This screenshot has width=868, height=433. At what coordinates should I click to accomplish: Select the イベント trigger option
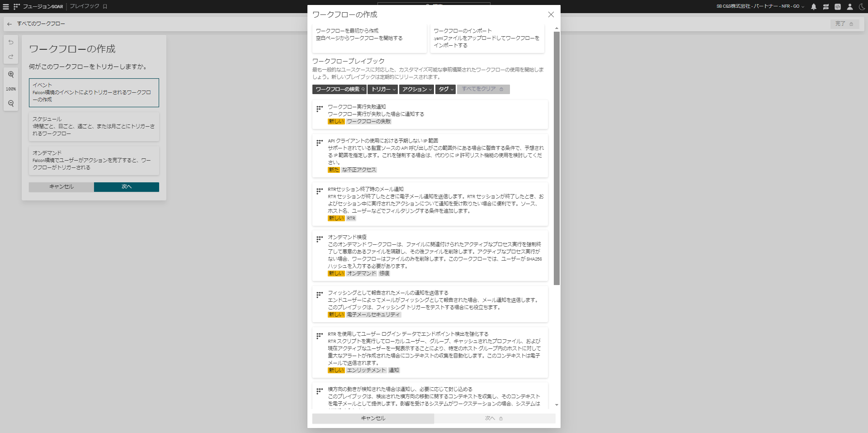click(x=94, y=93)
